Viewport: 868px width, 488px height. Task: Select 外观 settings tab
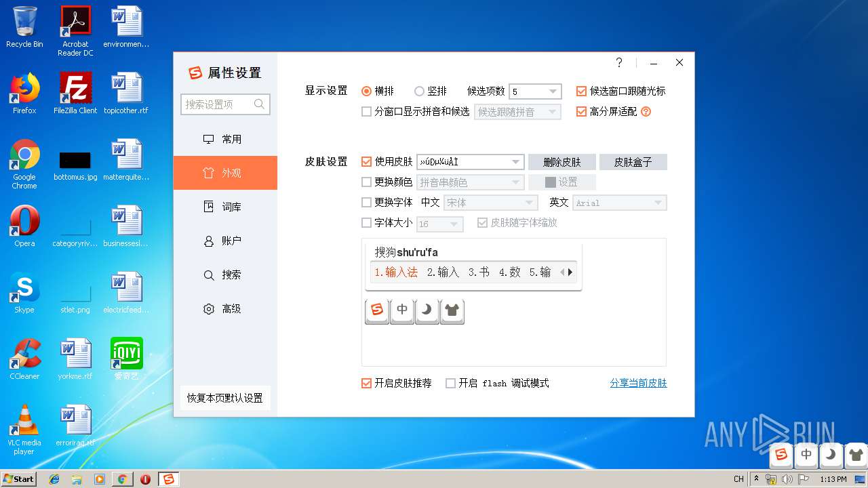pyautogui.click(x=225, y=173)
